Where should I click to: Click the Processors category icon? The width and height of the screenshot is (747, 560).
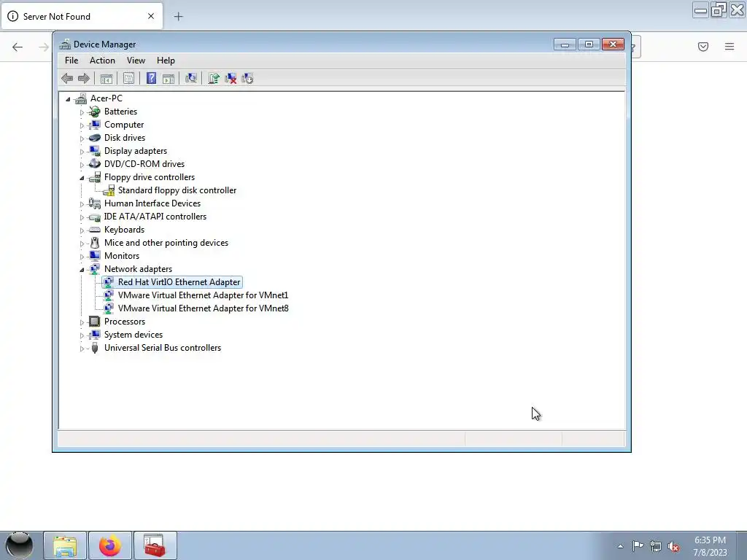[95, 322]
